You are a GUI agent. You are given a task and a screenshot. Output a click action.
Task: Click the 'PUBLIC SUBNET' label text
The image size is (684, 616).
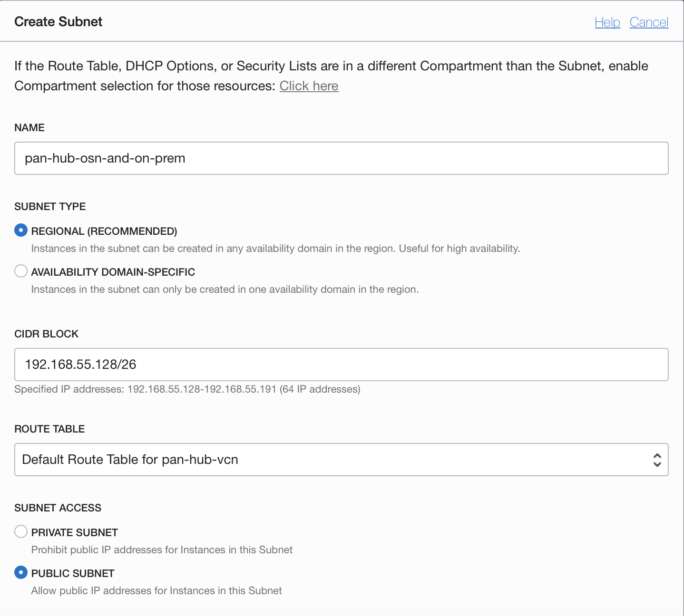coord(73,573)
